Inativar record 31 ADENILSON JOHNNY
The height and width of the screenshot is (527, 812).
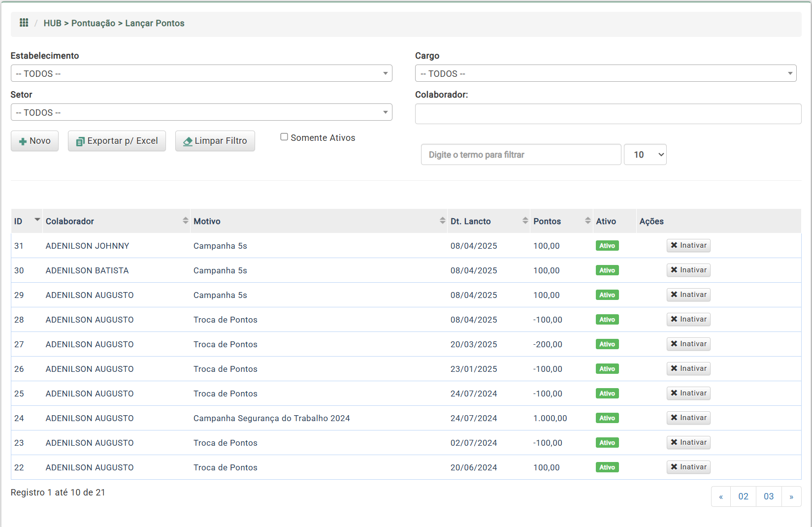pyautogui.click(x=688, y=245)
